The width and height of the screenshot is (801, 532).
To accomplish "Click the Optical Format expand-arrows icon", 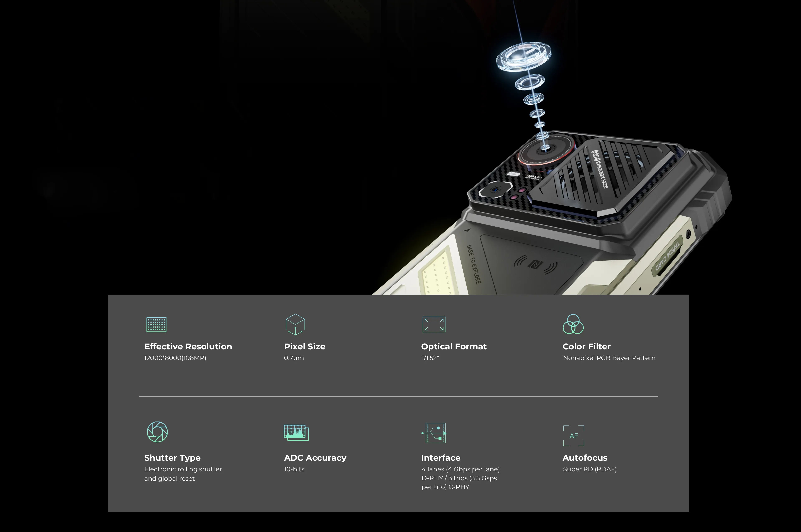I will [x=433, y=324].
